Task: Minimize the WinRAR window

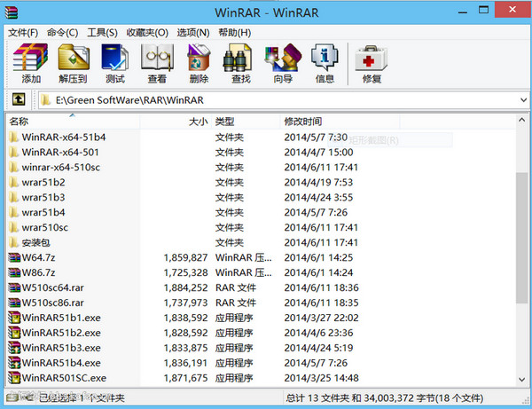Action: (x=463, y=12)
